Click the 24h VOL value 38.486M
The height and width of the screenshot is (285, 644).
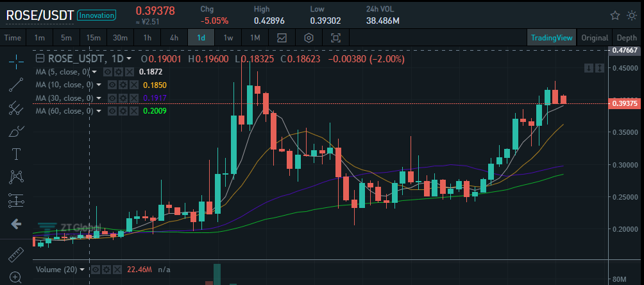click(383, 21)
